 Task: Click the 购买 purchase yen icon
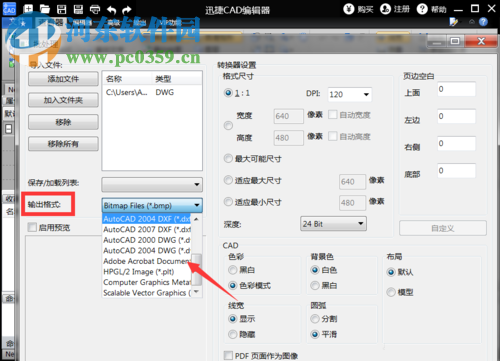click(x=349, y=9)
